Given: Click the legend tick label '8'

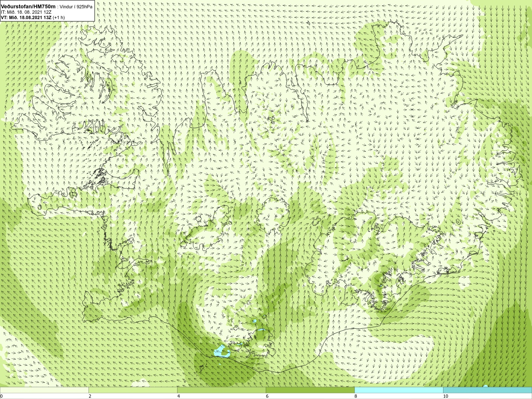Looking at the screenshot, I should coord(355,396).
